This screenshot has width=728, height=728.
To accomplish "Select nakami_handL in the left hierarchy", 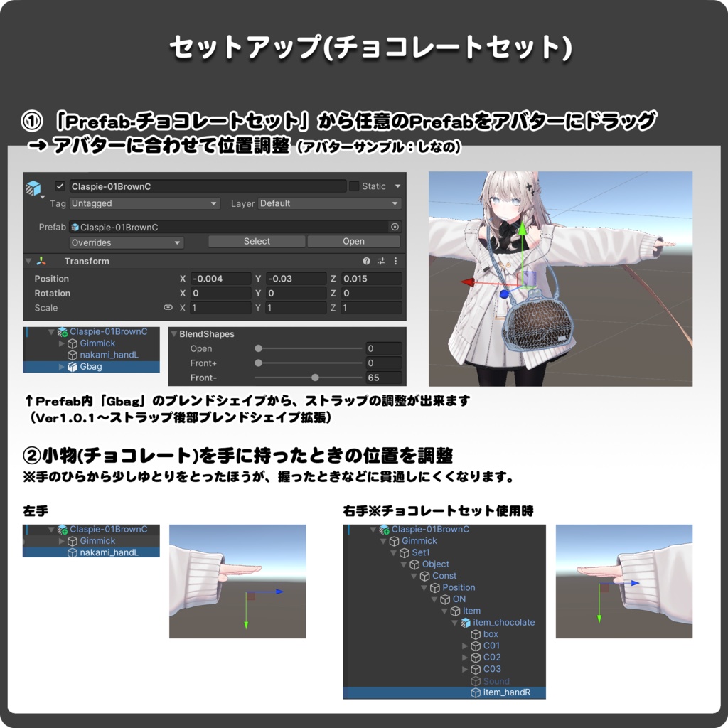I will 109,552.
